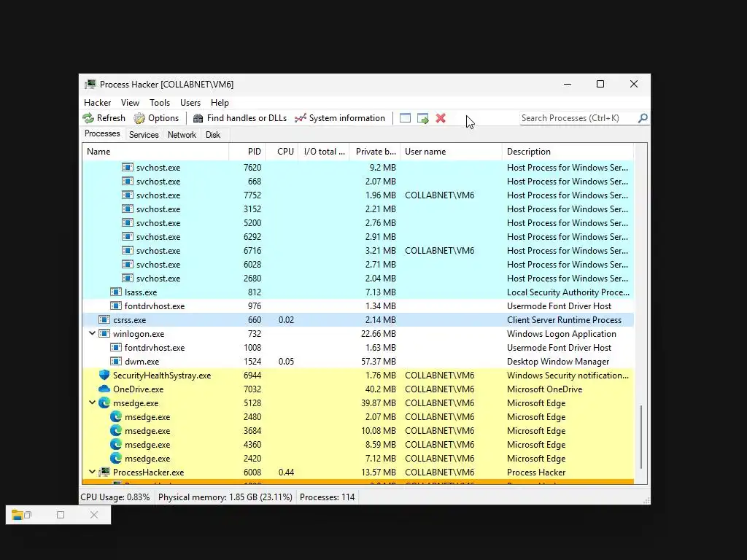Open the Hacker menu
Image resolution: width=747 pixels, height=560 pixels.
click(97, 103)
